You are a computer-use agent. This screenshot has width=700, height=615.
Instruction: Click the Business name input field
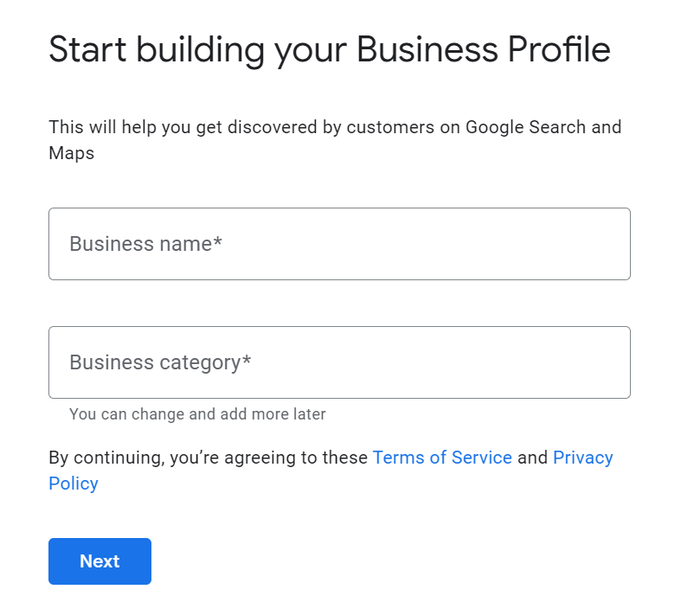coord(339,244)
